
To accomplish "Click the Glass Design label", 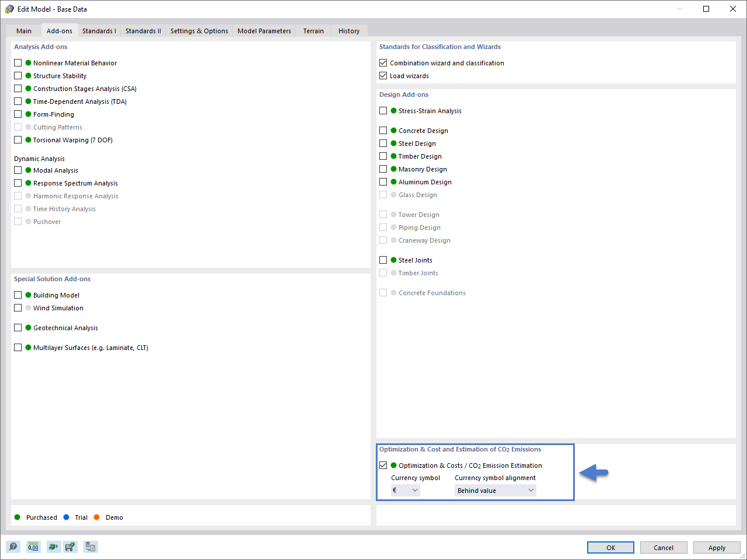I will click(418, 195).
